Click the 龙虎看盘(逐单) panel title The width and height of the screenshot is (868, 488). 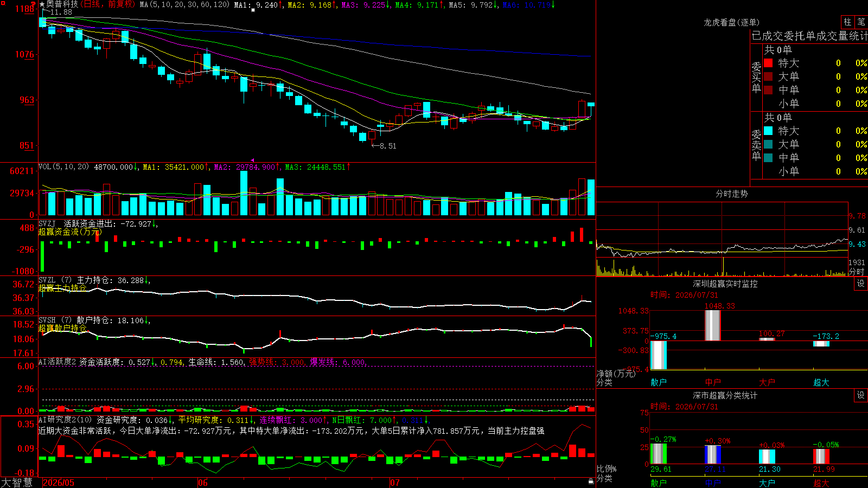[732, 22]
